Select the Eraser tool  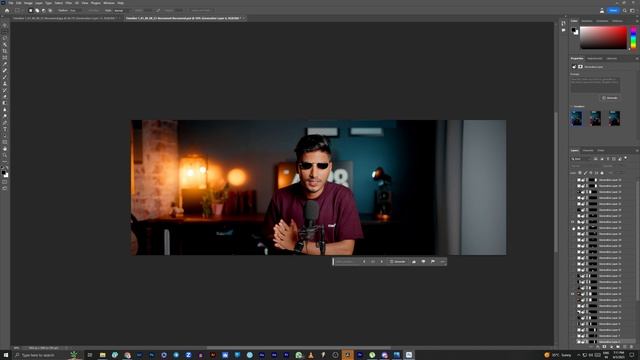(5, 97)
